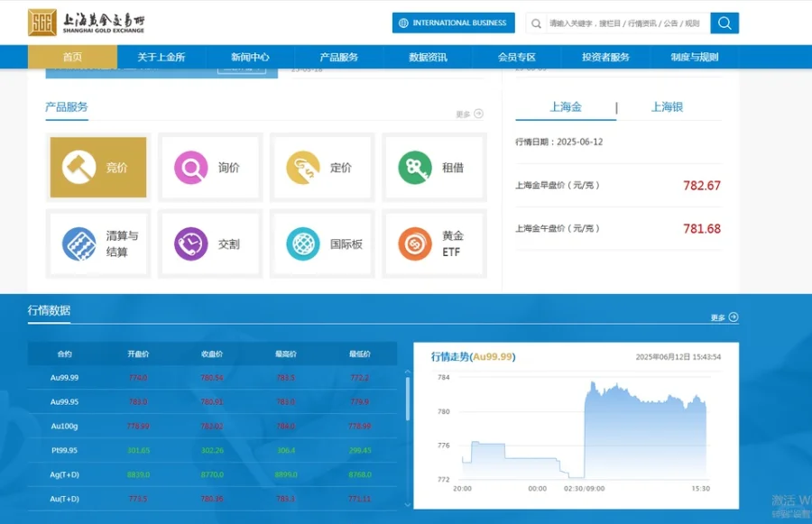
Task: Open the 产品服务 menu item
Action: click(x=338, y=57)
